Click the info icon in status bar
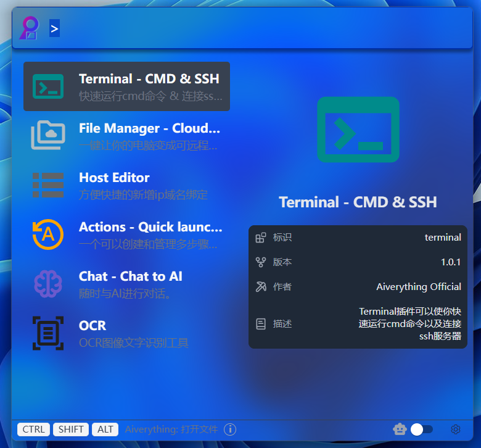The width and height of the screenshot is (481, 448). pyautogui.click(x=230, y=429)
